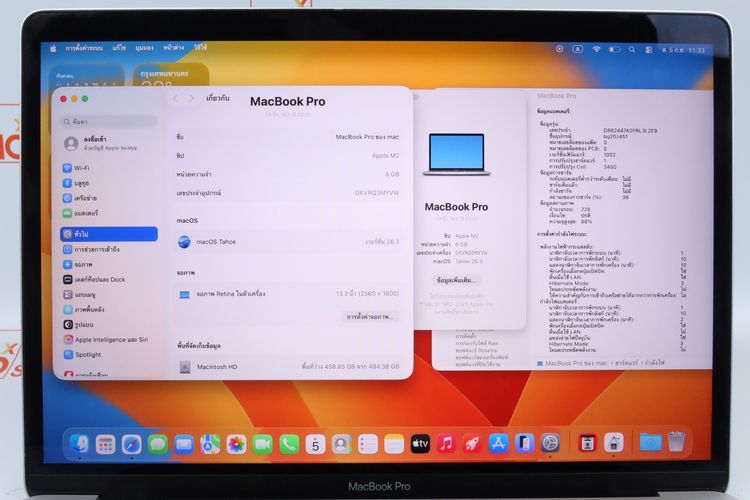
Task: Open the third menu bar item (View)
Action: click(x=144, y=48)
